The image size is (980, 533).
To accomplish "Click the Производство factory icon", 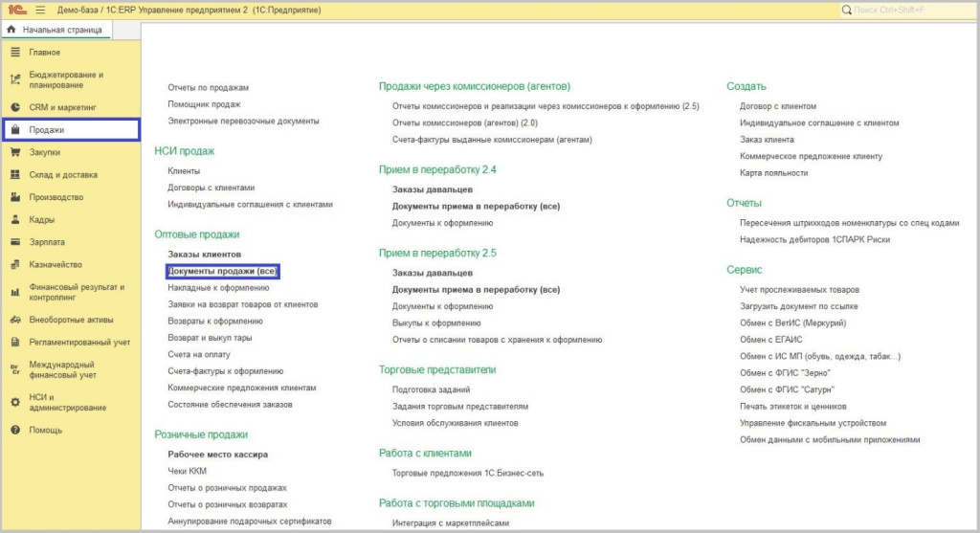I will pos(15,197).
